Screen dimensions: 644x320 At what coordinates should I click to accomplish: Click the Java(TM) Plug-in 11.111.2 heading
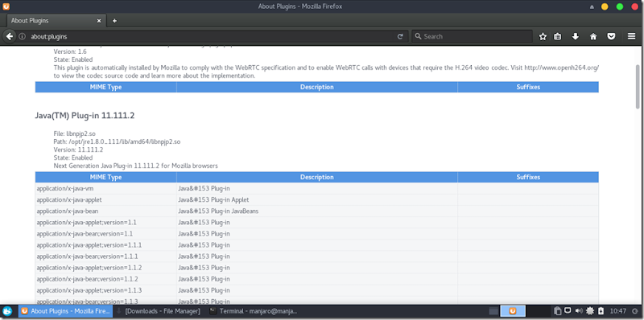point(85,116)
